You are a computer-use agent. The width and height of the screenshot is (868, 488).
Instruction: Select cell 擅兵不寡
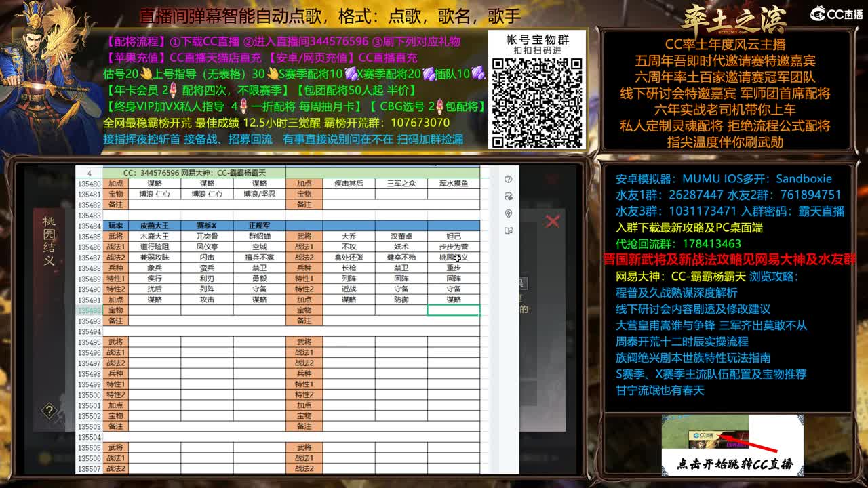[x=259, y=258]
